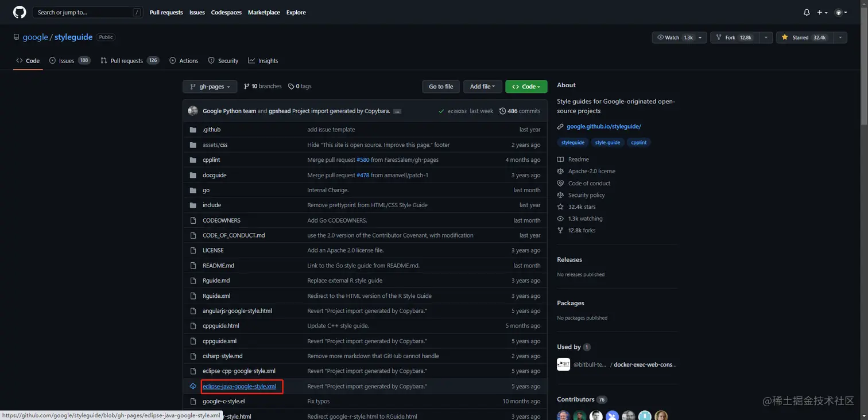Image resolution: width=868 pixels, height=420 pixels.
Task: Open pull request #478 link
Action: (363, 175)
